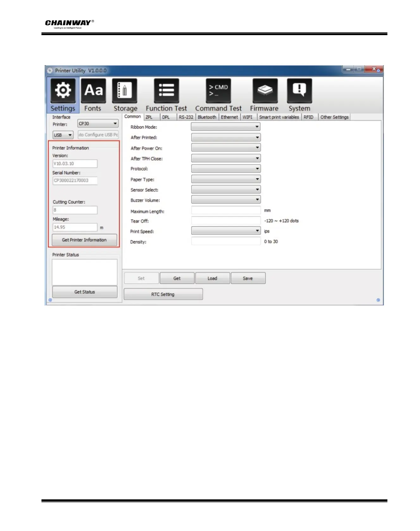Switch to the DPL tab
420x531 pixels.
coord(168,117)
